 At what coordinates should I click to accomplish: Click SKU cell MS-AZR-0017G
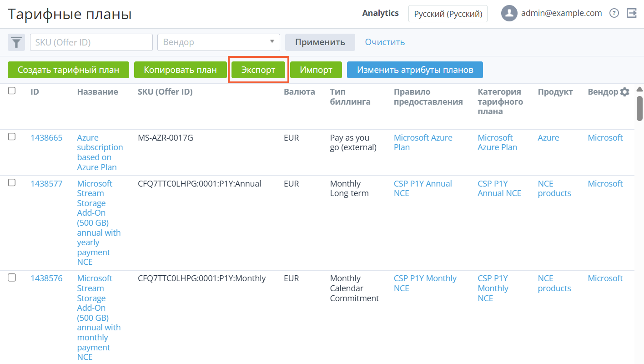click(x=166, y=137)
